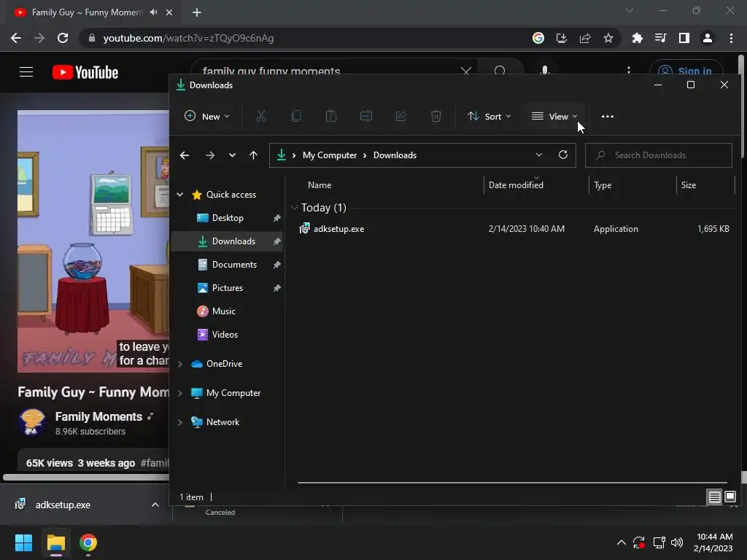Image resolution: width=747 pixels, height=560 pixels.
Task: Open the YouTube hamburger guide menu
Action: point(26,72)
